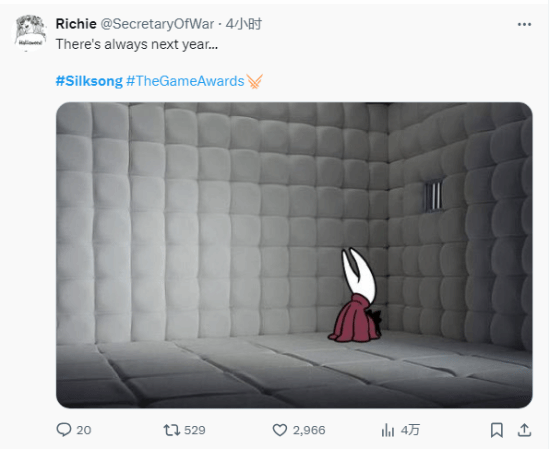Open the #TheGameAwards hashtag
Screen dimensions: 550x449
pos(185,81)
